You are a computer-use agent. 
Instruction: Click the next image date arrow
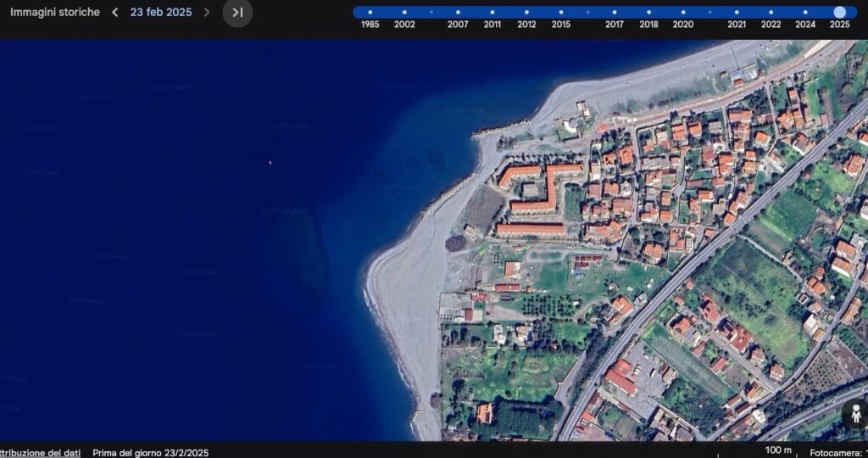coord(206,13)
